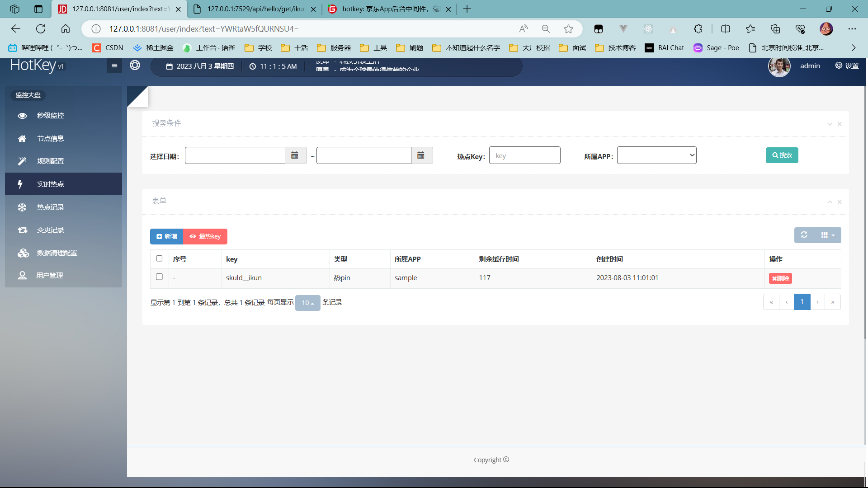Viewport: 868px width, 488px height.
Task: Click the admin avatar picture
Action: [779, 66]
